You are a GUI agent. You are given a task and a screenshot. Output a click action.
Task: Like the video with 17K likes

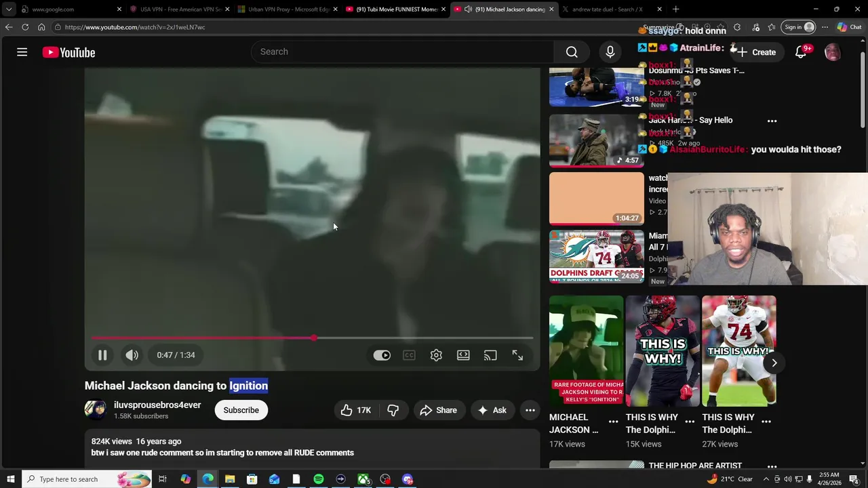pyautogui.click(x=356, y=410)
